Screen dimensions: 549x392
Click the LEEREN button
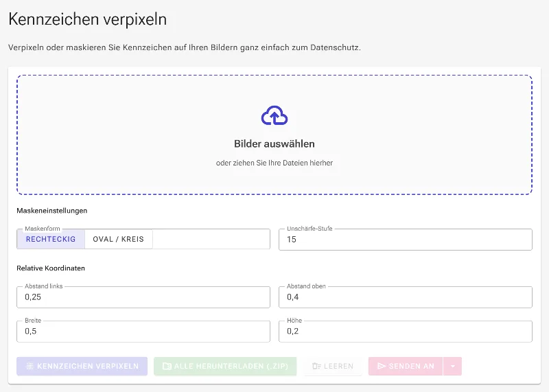[x=333, y=366]
